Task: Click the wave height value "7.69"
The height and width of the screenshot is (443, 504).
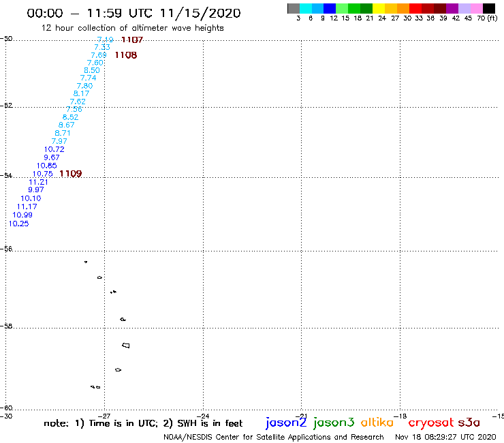Action: click(x=99, y=55)
